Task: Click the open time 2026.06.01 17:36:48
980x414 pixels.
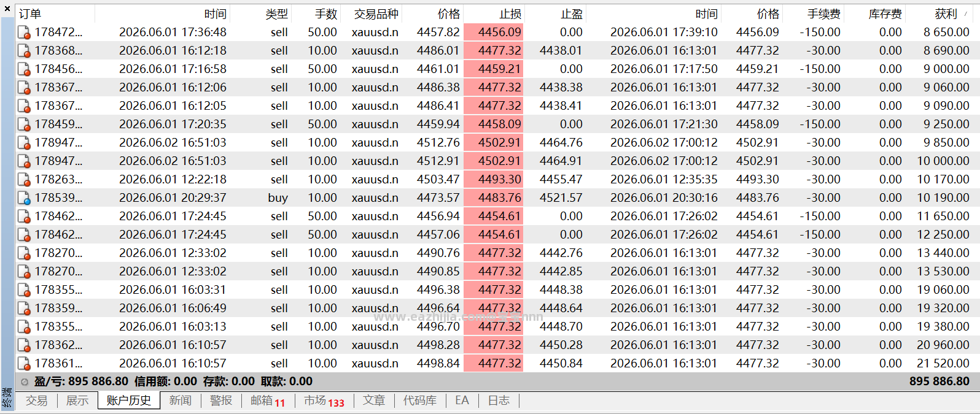Action: (x=173, y=32)
